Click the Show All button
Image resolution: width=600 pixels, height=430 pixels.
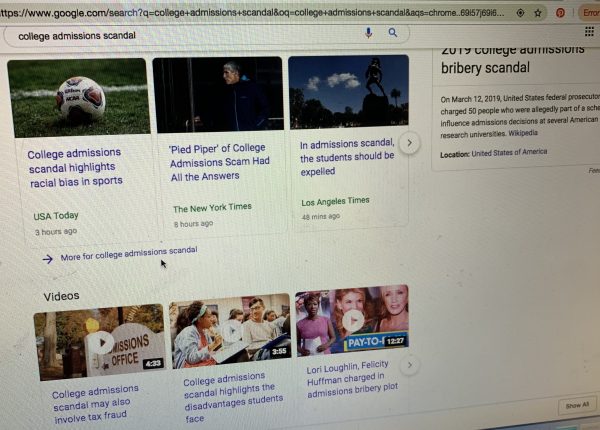click(x=577, y=405)
